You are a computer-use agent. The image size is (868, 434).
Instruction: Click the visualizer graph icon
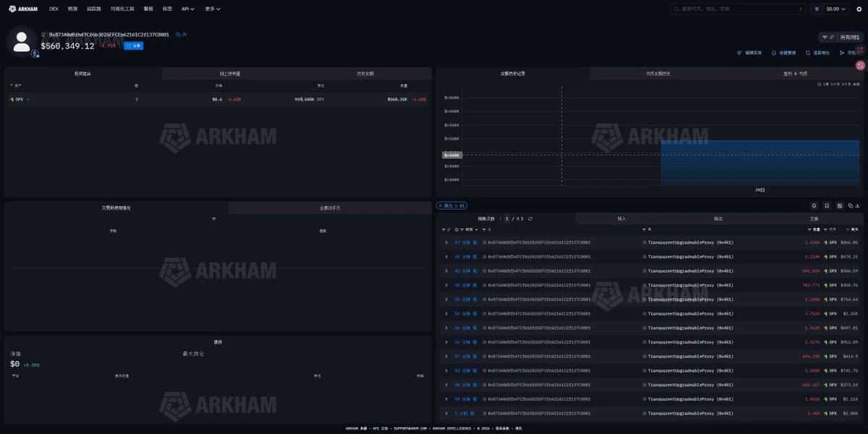click(x=842, y=53)
